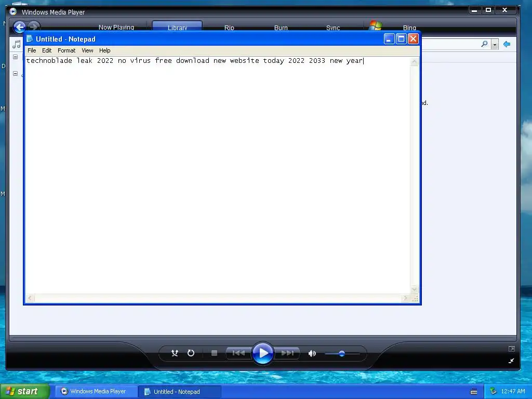Viewport: 532px width, 399px height.
Task: Click Notepad vertical scrollbar up arrow
Action: click(x=414, y=61)
